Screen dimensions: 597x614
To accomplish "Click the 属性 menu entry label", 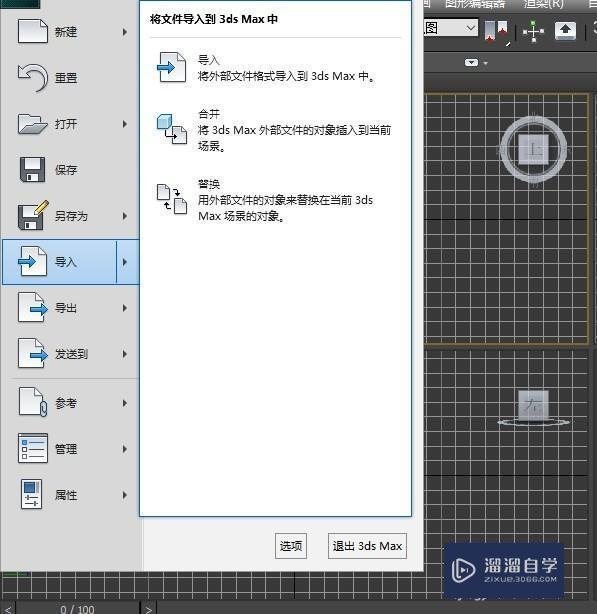I will 66,495.
